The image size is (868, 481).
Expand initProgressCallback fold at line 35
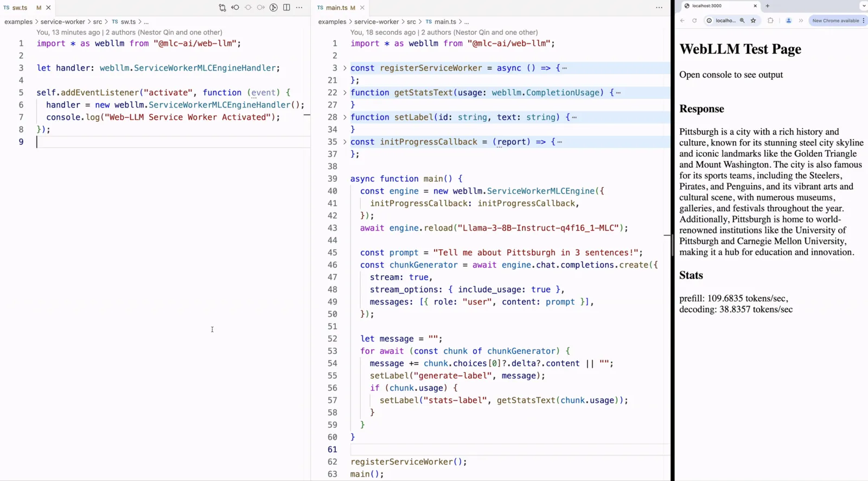[x=344, y=142]
